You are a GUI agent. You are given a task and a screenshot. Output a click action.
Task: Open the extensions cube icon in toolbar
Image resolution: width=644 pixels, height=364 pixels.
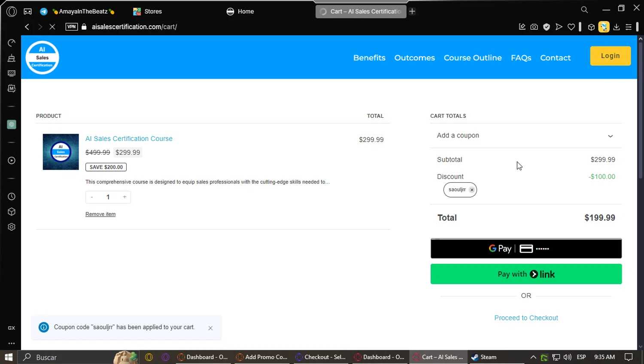click(591, 27)
